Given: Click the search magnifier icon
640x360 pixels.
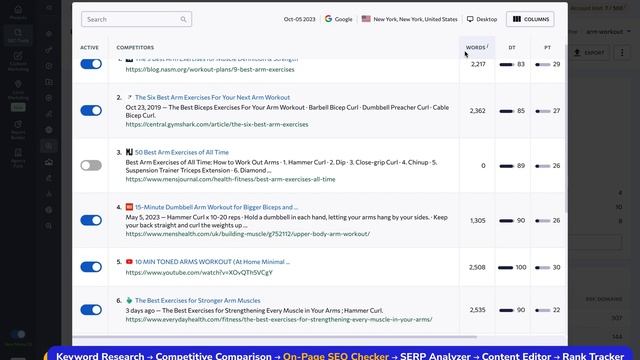Looking at the screenshot, I should click(183, 19).
